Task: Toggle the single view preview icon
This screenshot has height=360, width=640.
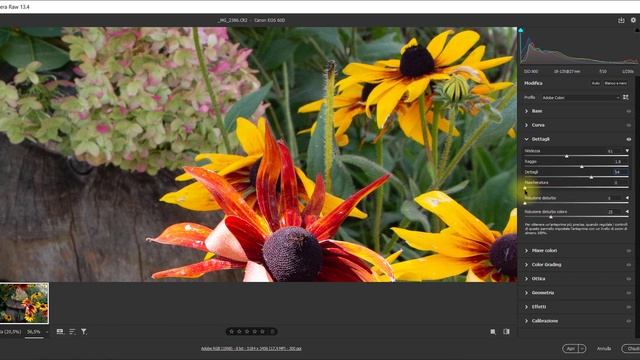Action: point(493,332)
